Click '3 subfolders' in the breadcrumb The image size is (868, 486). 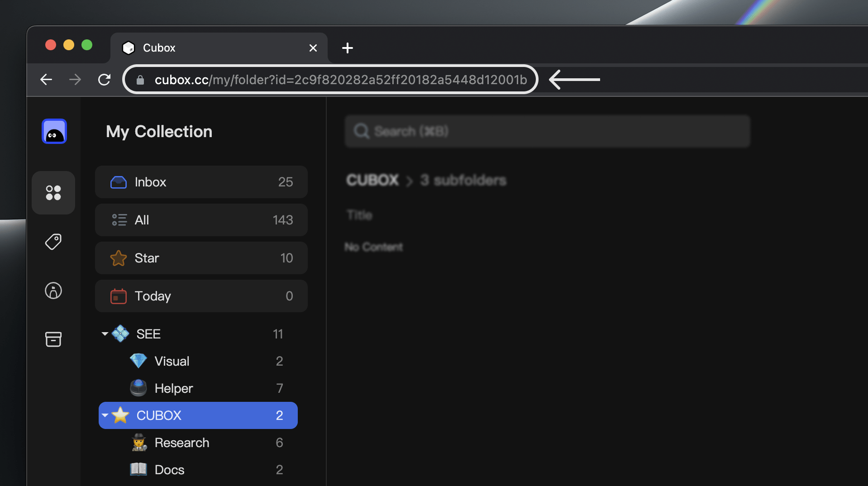click(x=463, y=180)
